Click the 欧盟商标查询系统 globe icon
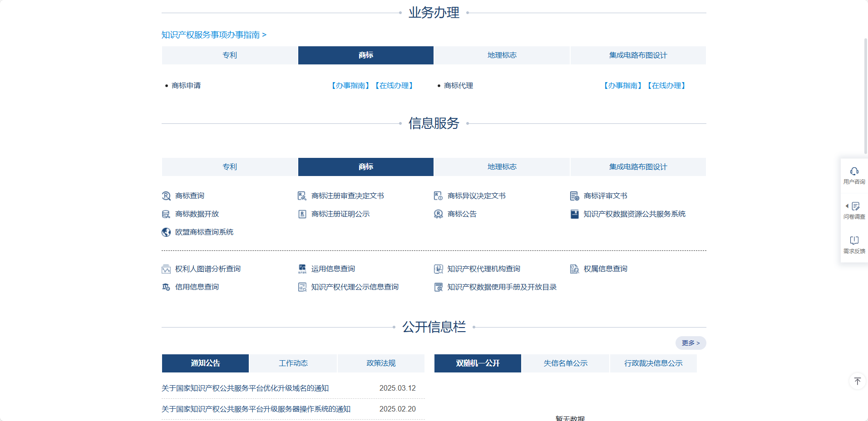This screenshot has height=421, width=868. pyautogui.click(x=166, y=232)
